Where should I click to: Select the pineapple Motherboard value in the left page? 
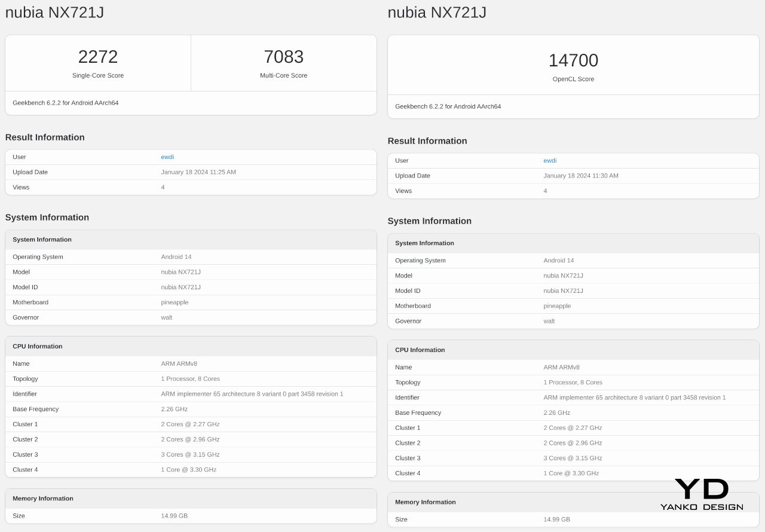click(175, 302)
